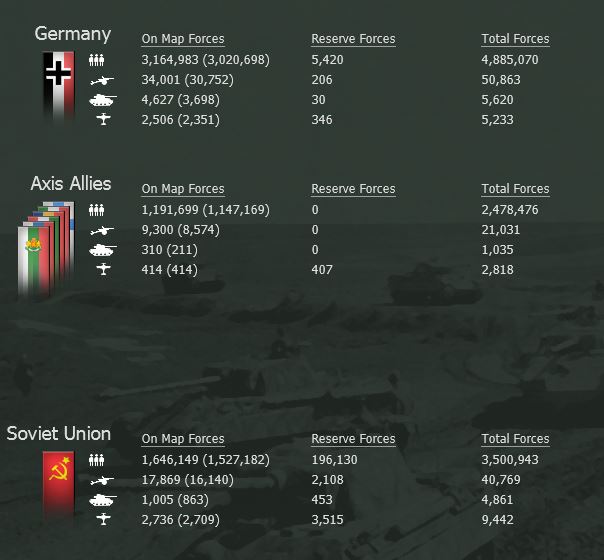Click Axis Allies' aircraft icon
The image size is (604, 560).
tap(103, 269)
